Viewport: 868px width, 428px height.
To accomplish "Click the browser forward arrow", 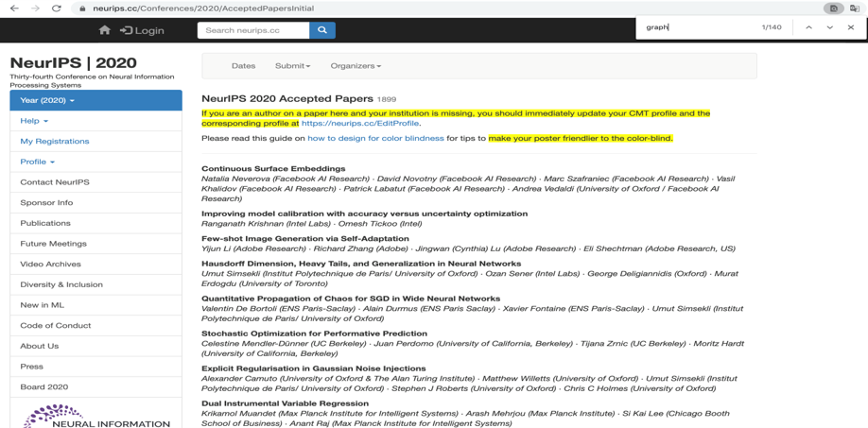I will (35, 9).
